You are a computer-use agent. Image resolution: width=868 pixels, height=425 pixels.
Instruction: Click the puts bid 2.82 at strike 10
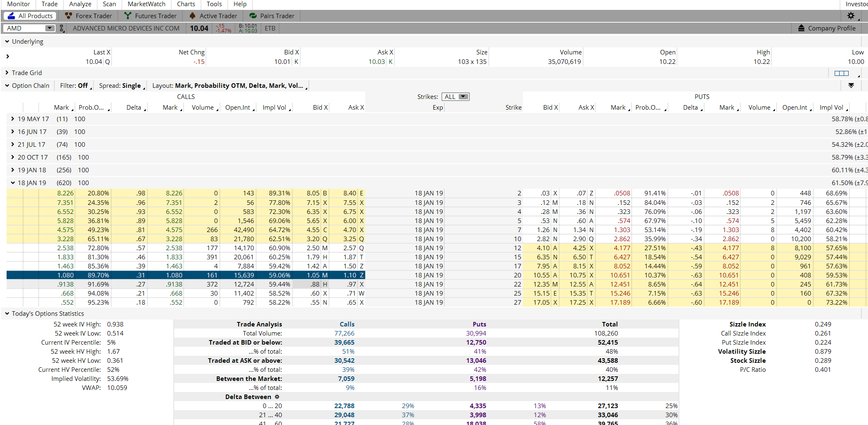[543, 239]
